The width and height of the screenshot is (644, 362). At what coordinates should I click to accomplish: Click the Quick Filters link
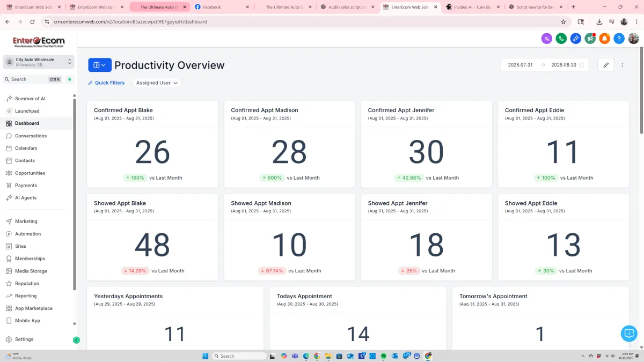[x=106, y=83]
